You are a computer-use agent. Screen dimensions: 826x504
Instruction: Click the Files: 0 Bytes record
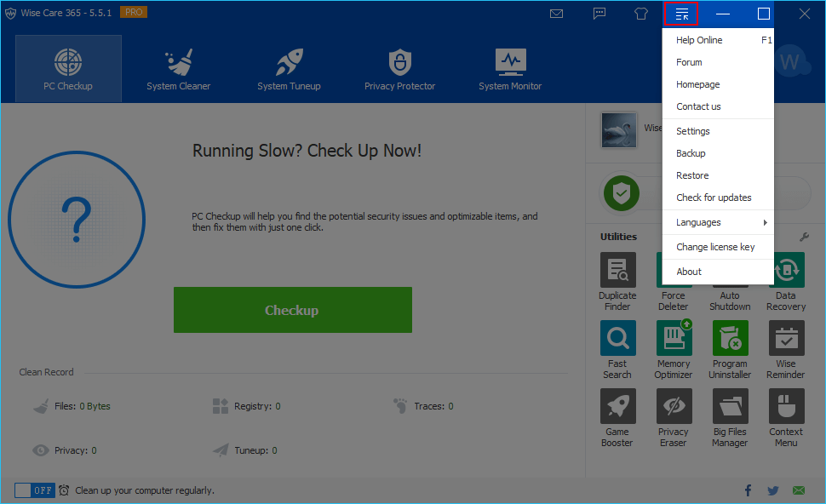pyautogui.click(x=72, y=406)
